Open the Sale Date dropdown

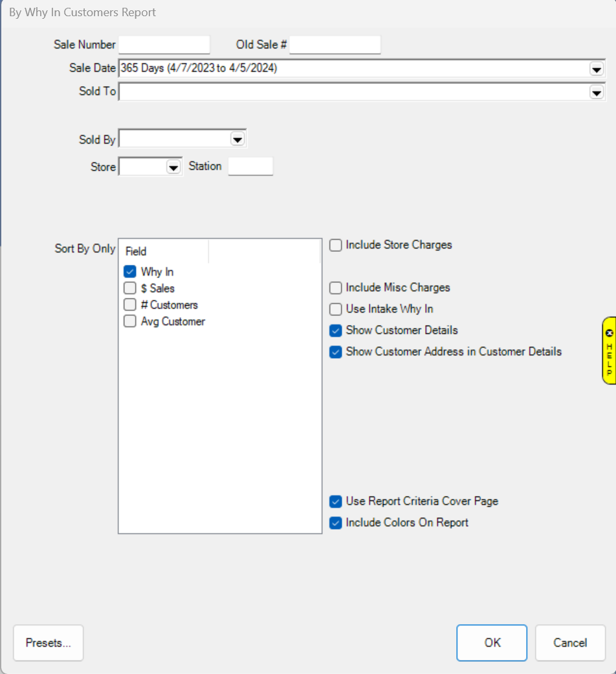[596, 69]
